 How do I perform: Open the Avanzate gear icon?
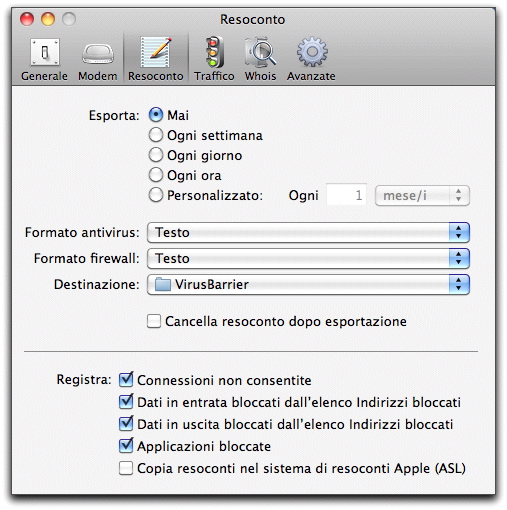point(312,52)
